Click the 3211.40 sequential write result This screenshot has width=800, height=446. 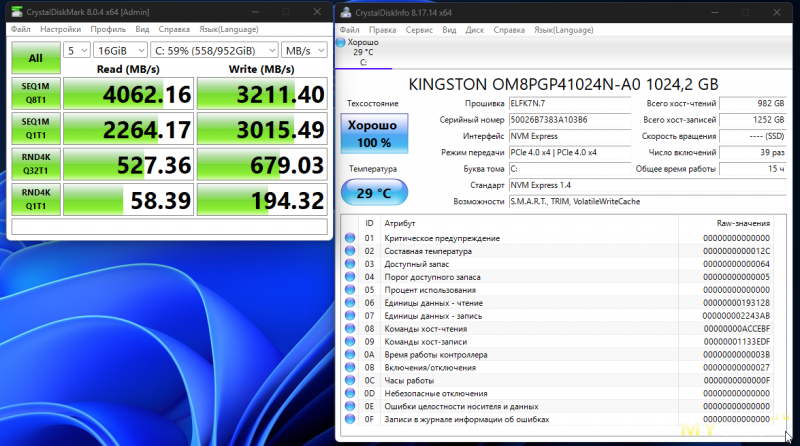point(262,93)
